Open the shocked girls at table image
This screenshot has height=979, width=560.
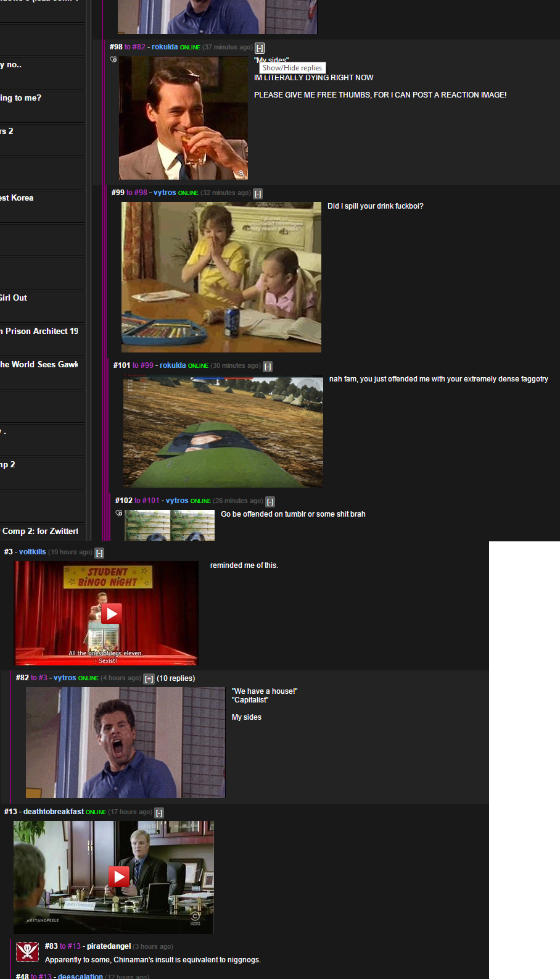[221, 277]
